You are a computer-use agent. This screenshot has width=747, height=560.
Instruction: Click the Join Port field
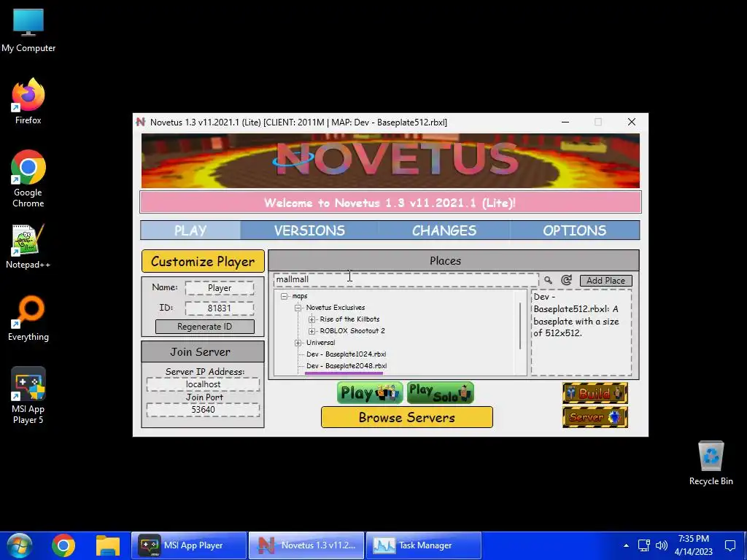(204, 410)
